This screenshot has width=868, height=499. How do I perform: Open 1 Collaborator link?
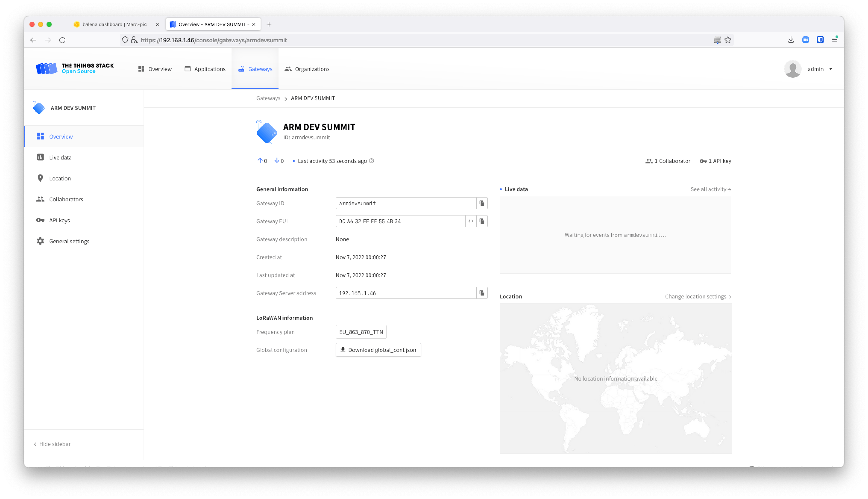point(667,161)
